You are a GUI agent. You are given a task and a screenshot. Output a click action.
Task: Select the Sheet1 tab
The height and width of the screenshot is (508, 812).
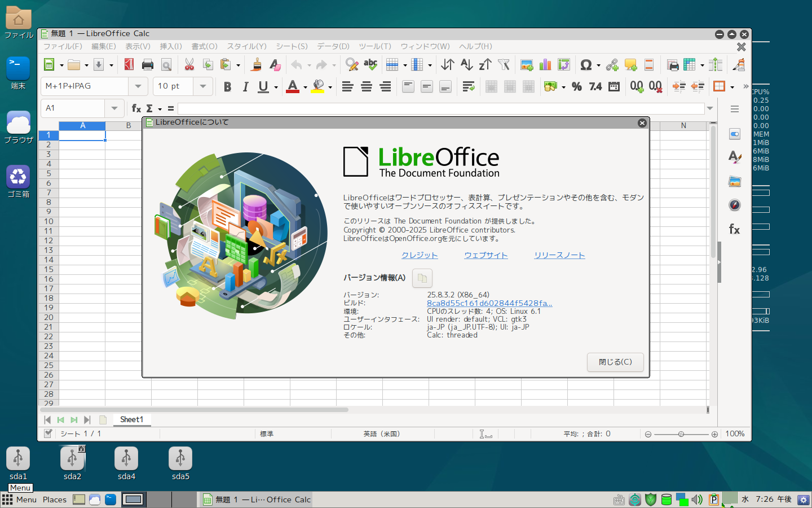131,419
